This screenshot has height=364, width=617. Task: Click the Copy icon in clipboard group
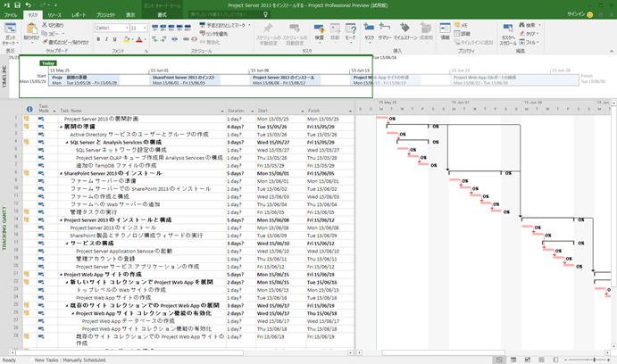tap(45, 33)
